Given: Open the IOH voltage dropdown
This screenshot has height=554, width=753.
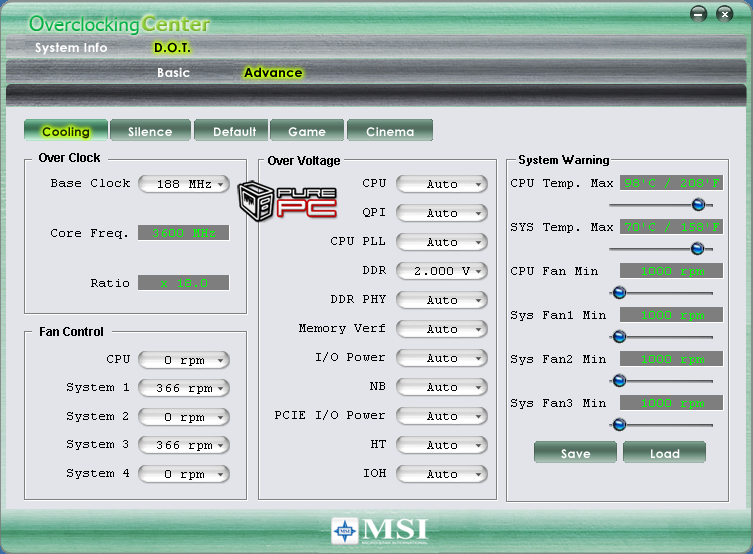Looking at the screenshot, I should pos(442,474).
